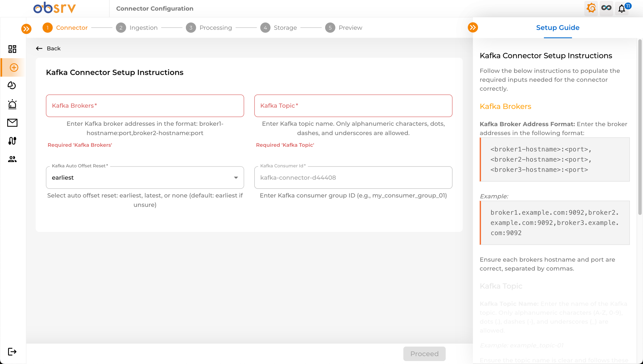Go to step 2 Ingestion
The image size is (643, 364).
click(x=137, y=28)
